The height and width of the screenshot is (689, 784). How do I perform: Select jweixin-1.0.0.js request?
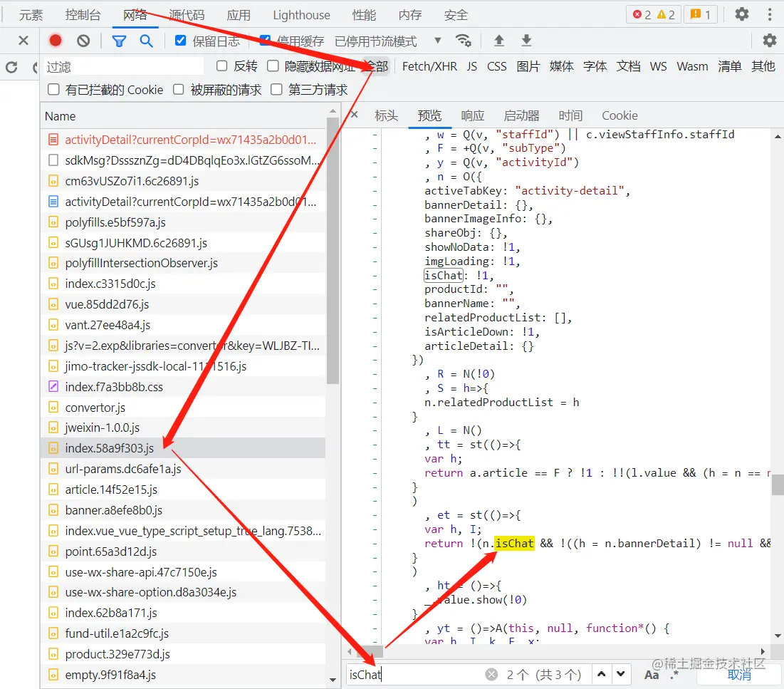point(182,428)
